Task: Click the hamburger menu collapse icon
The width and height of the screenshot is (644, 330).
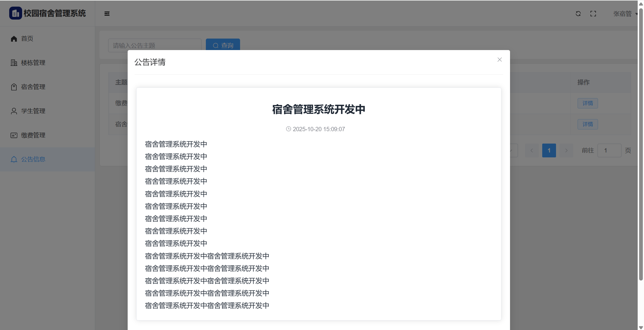Action: click(x=107, y=14)
